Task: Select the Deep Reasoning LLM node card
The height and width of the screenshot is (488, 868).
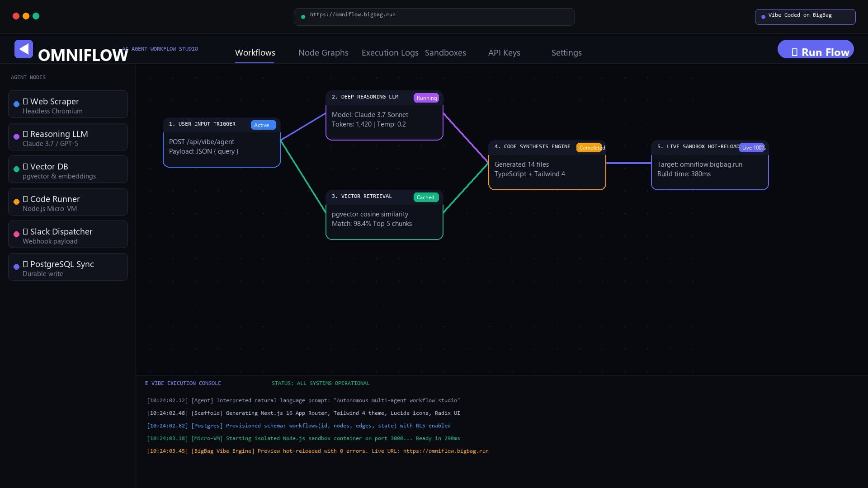Action: pyautogui.click(x=384, y=115)
